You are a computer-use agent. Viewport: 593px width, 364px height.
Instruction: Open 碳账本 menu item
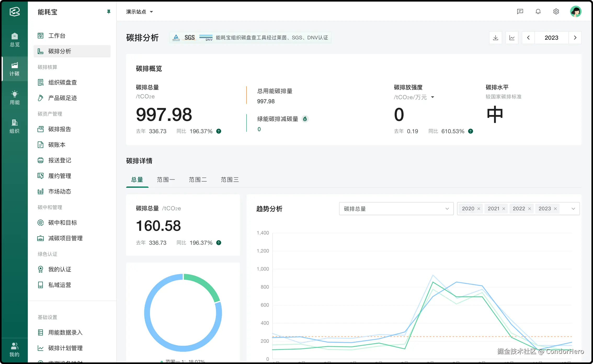[x=72, y=145]
